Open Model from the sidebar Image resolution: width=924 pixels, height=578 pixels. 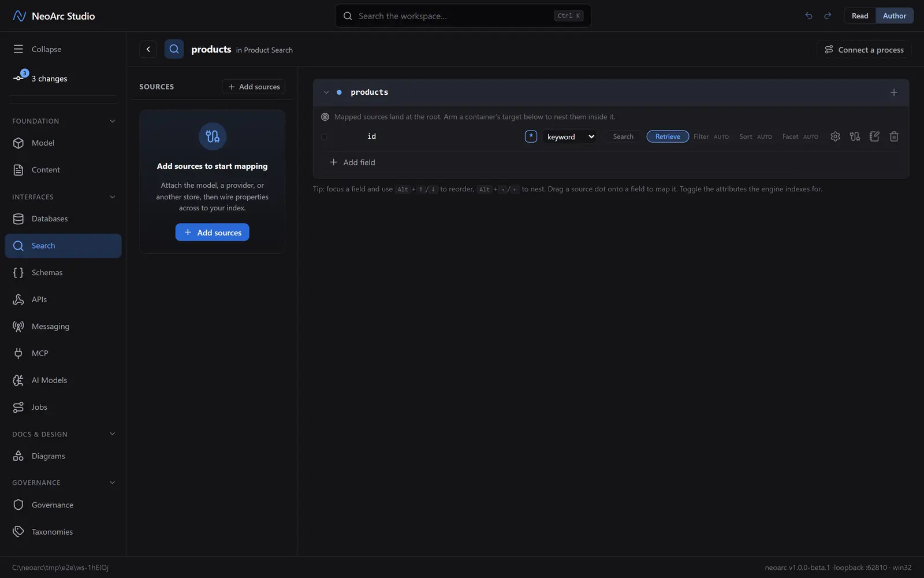pos(63,143)
